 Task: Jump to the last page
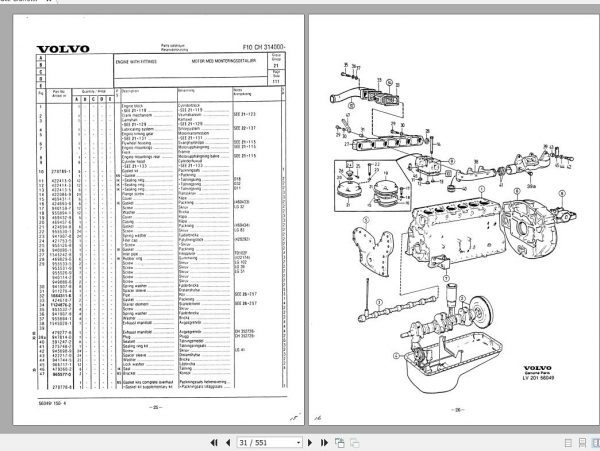pyautogui.click(x=324, y=443)
